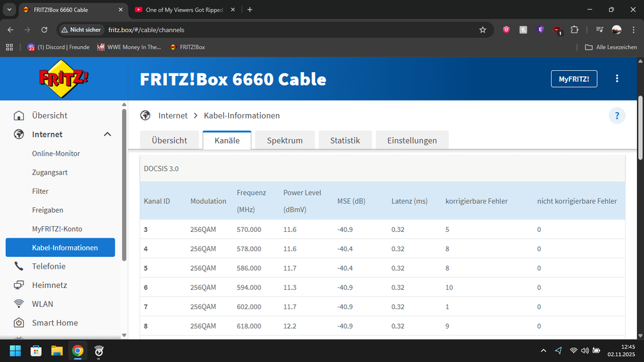644x362 pixels.
Task: Click the Nicht sicher security indicator
Action: pos(81,30)
